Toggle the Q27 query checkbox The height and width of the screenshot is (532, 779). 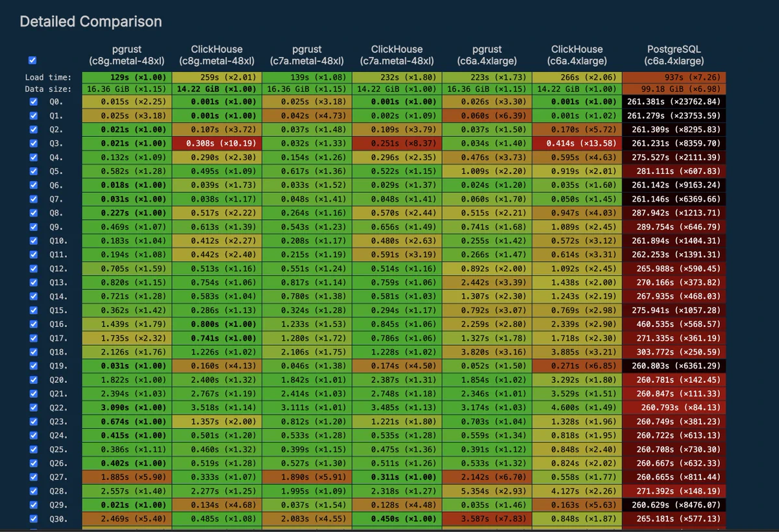coord(33,477)
